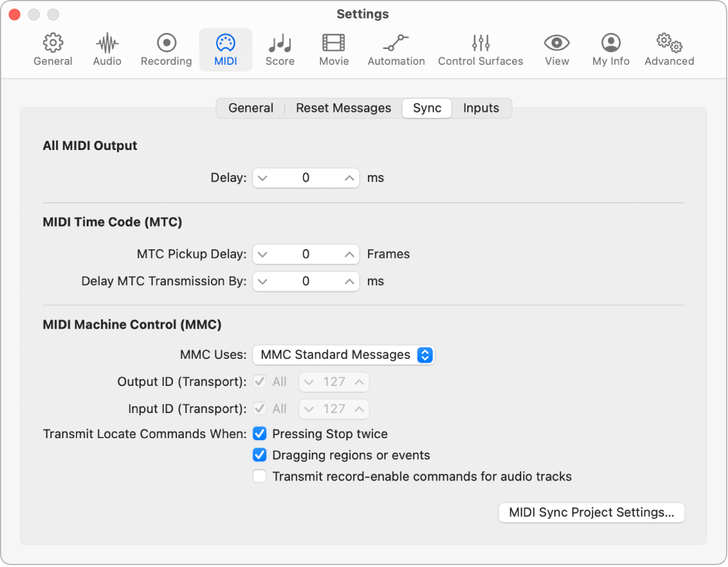Screen dimensions: 728x567
Task: Open the Recording settings pane
Action: [166, 50]
